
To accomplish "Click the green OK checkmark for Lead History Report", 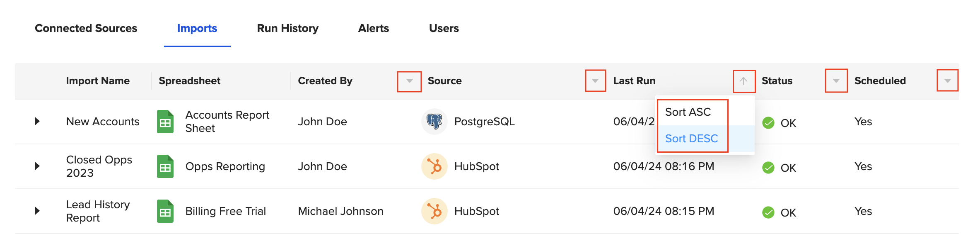I will pyautogui.click(x=768, y=212).
